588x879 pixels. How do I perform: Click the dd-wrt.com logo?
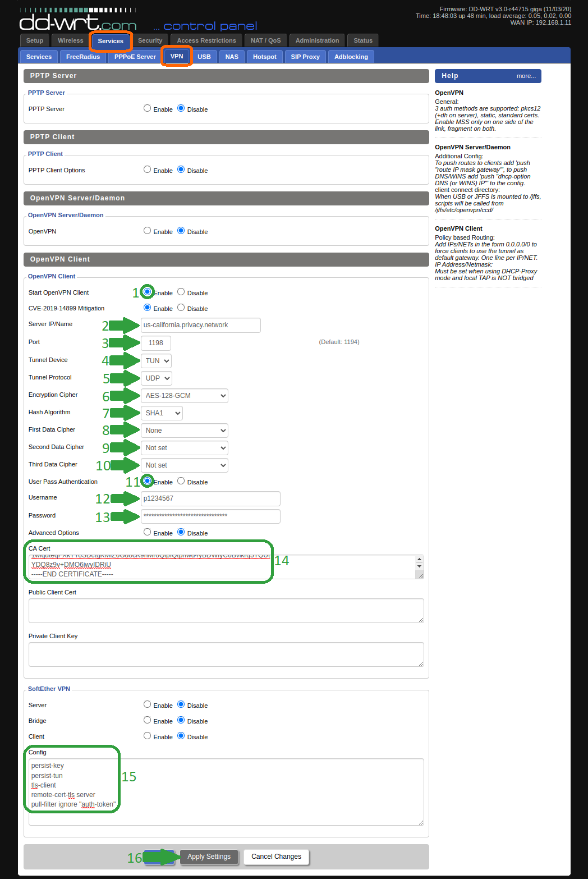78,22
